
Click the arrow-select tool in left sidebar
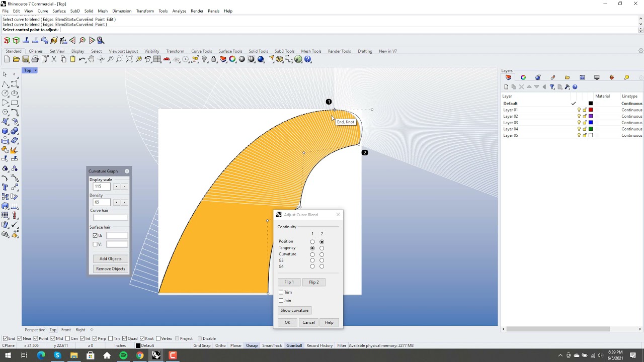5,74
